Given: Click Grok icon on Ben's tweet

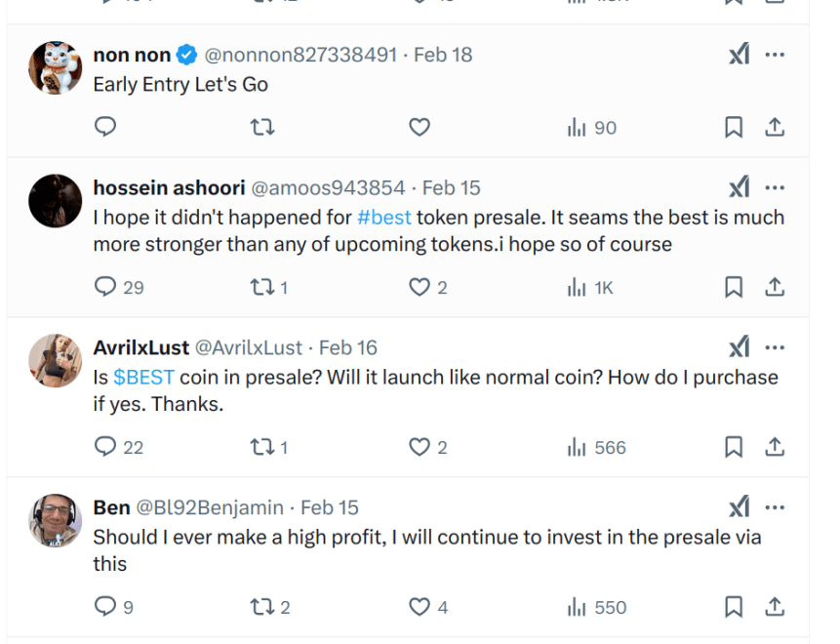Looking at the screenshot, I should click(x=740, y=507).
